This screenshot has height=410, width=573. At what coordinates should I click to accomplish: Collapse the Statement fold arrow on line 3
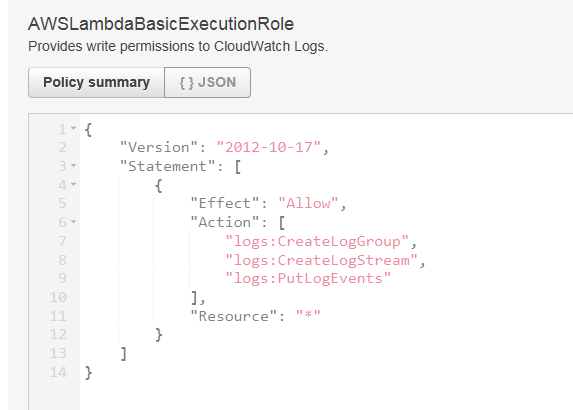coord(73,166)
